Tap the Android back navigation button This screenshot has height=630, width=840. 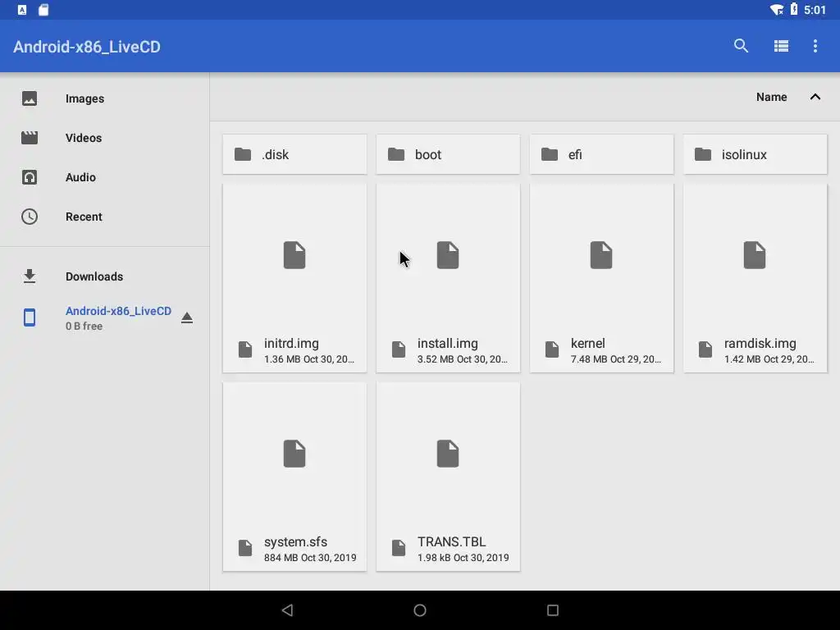(x=288, y=610)
